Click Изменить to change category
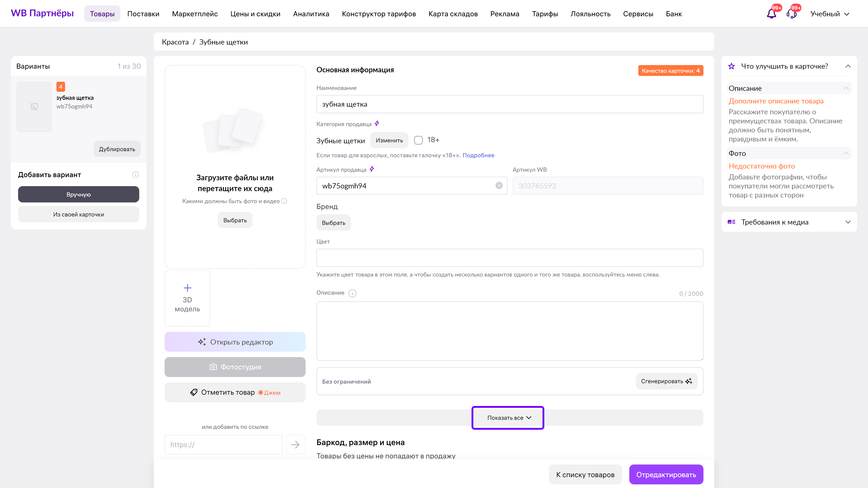The width and height of the screenshot is (868, 488). [x=389, y=140]
